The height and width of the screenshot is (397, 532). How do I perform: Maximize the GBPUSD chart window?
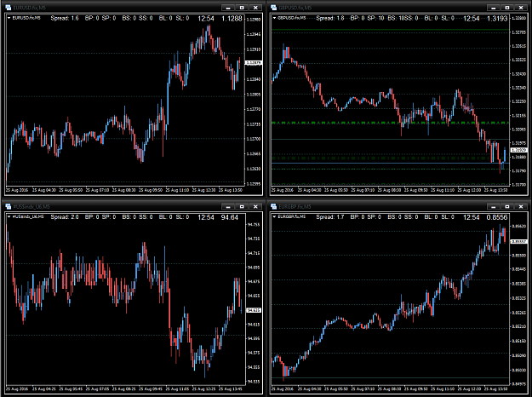pos(507,8)
